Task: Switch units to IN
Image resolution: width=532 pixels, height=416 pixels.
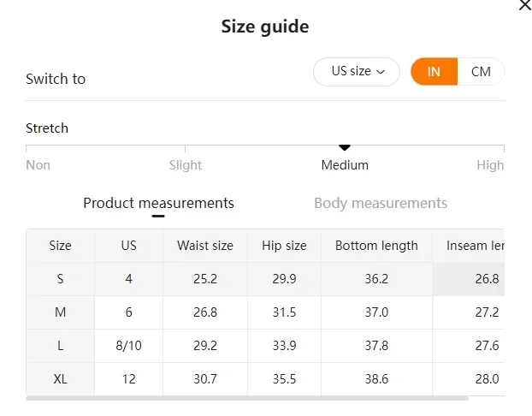Action: click(434, 72)
